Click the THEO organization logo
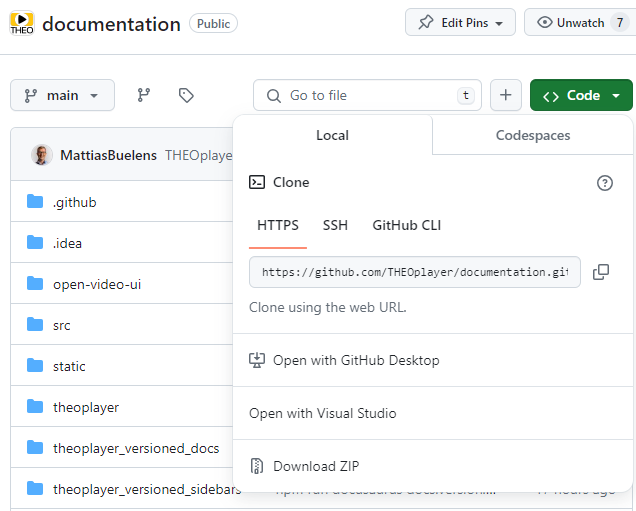 point(22,24)
